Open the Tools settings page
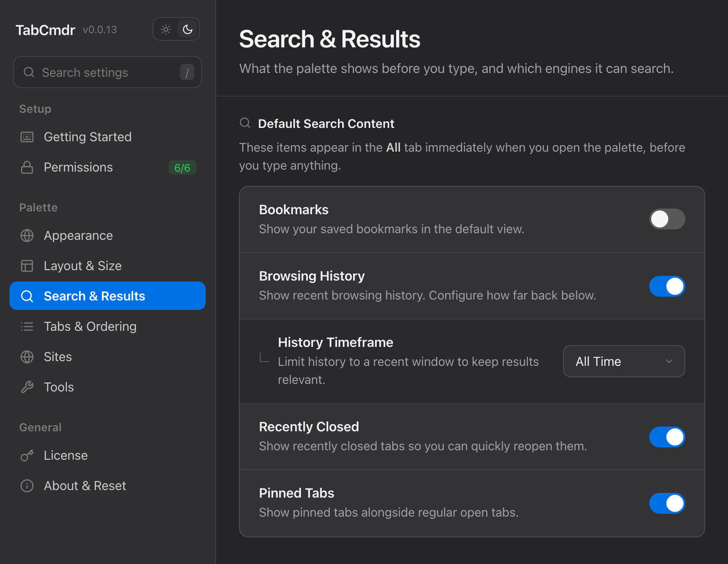This screenshot has width=728, height=564. tap(108, 387)
